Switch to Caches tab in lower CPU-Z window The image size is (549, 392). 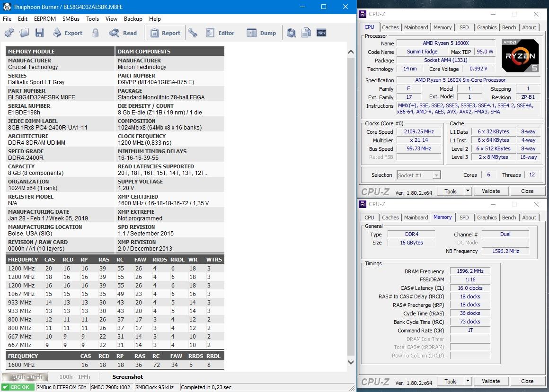tap(390, 218)
